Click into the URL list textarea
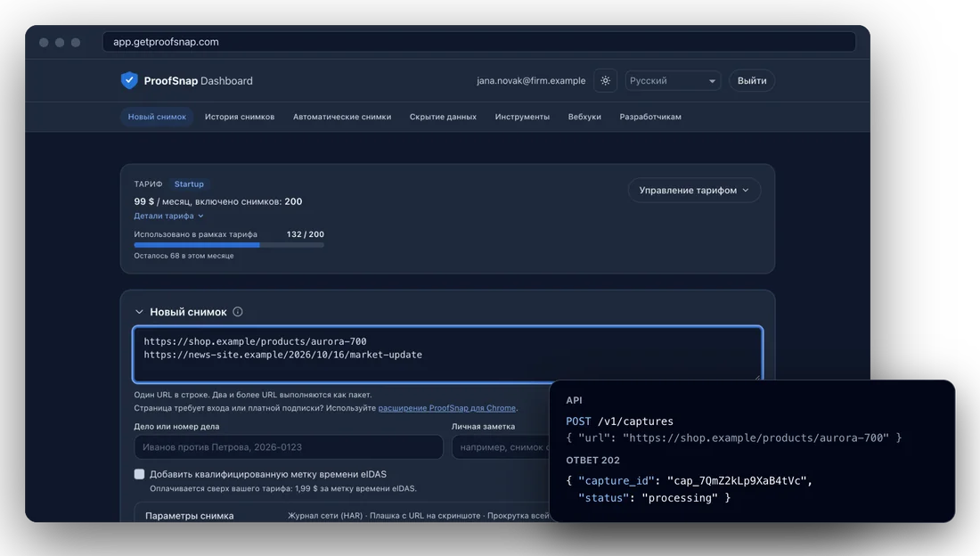This screenshot has width=980, height=556. coord(447,354)
